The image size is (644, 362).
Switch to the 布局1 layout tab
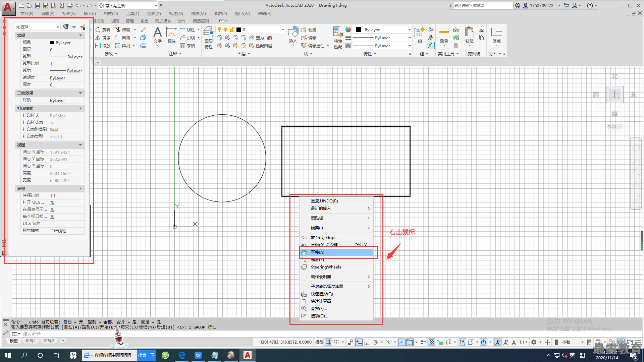pyautogui.click(x=31, y=341)
